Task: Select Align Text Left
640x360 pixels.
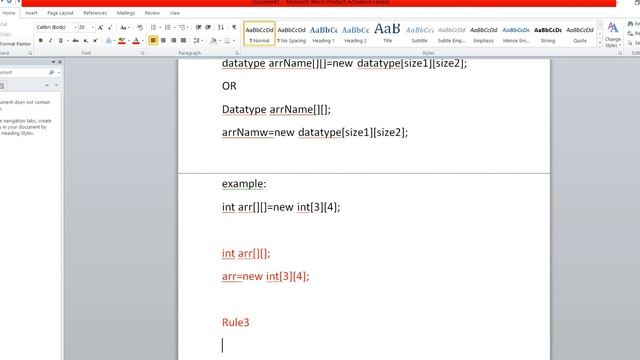Action: [x=153, y=40]
